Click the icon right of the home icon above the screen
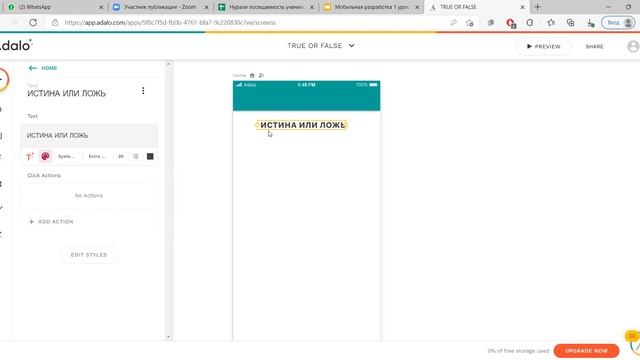The height and width of the screenshot is (360, 640). tap(261, 76)
